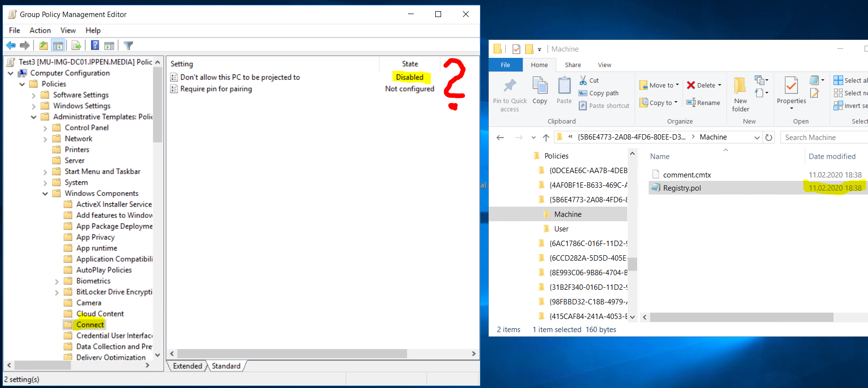Sort by the Date modified column header
Screen dimensions: 868x388
832,157
